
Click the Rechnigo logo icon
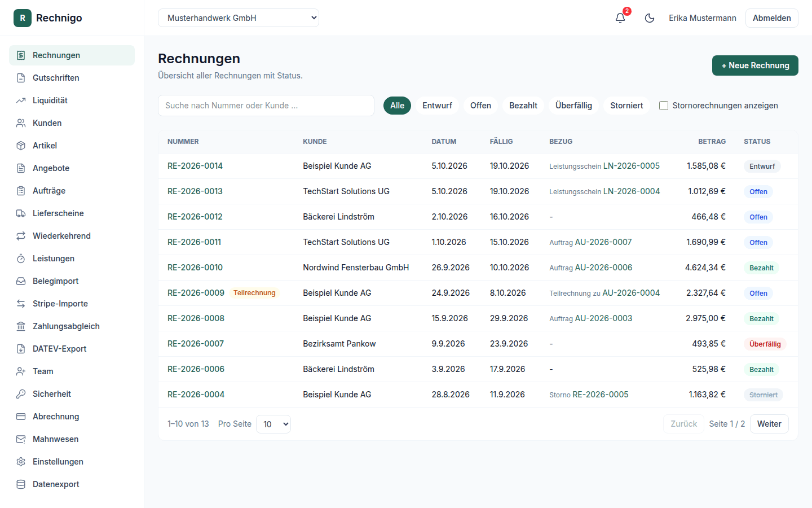tap(23, 18)
